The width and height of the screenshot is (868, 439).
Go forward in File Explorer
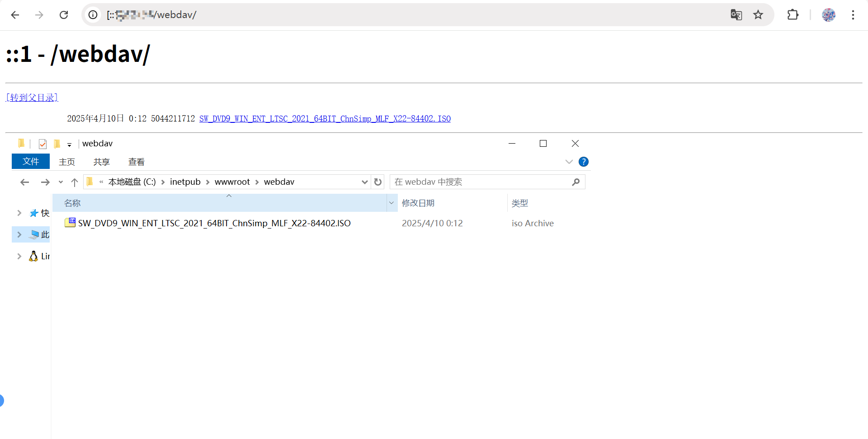click(45, 182)
